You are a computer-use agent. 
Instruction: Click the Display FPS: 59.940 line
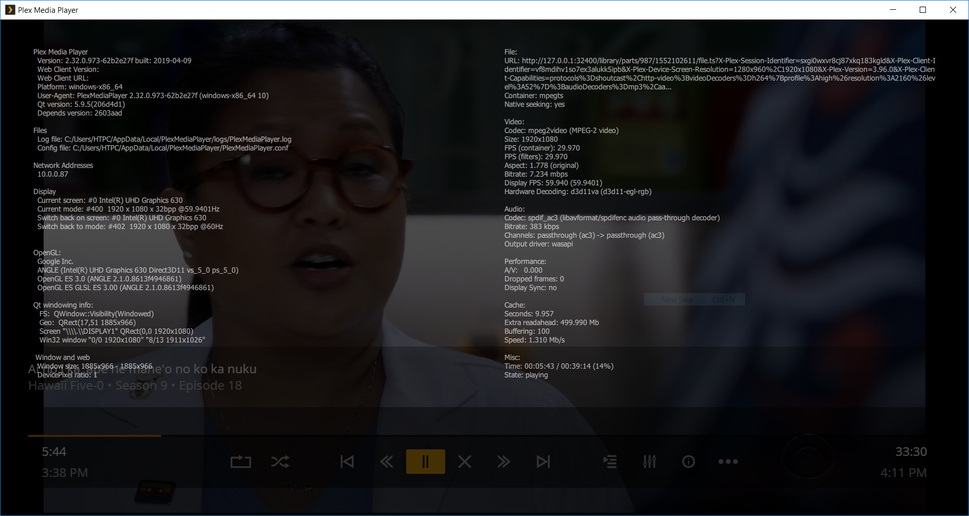(x=553, y=184)
